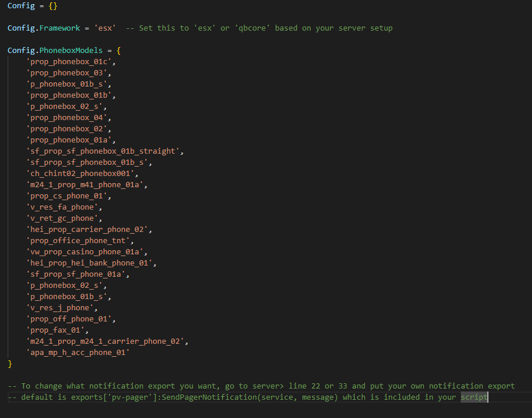Click the 'v_res_fa_phone' line
This screenshot has height=418, width=532.
pos(62,207)
